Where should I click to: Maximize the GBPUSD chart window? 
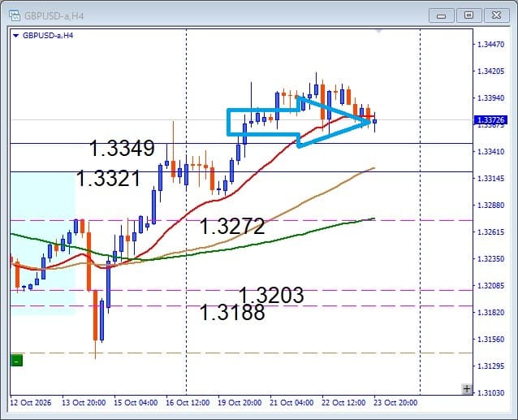tap(468, 15)
